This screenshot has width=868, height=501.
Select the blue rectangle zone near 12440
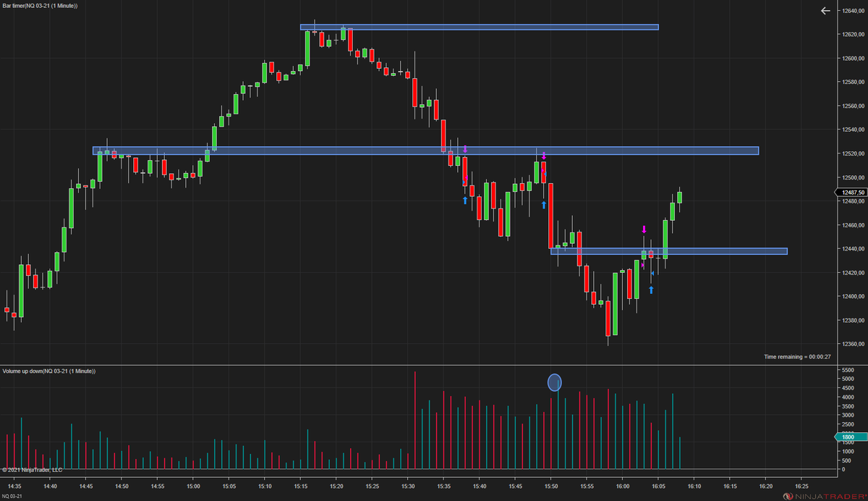tap(668, 251)
